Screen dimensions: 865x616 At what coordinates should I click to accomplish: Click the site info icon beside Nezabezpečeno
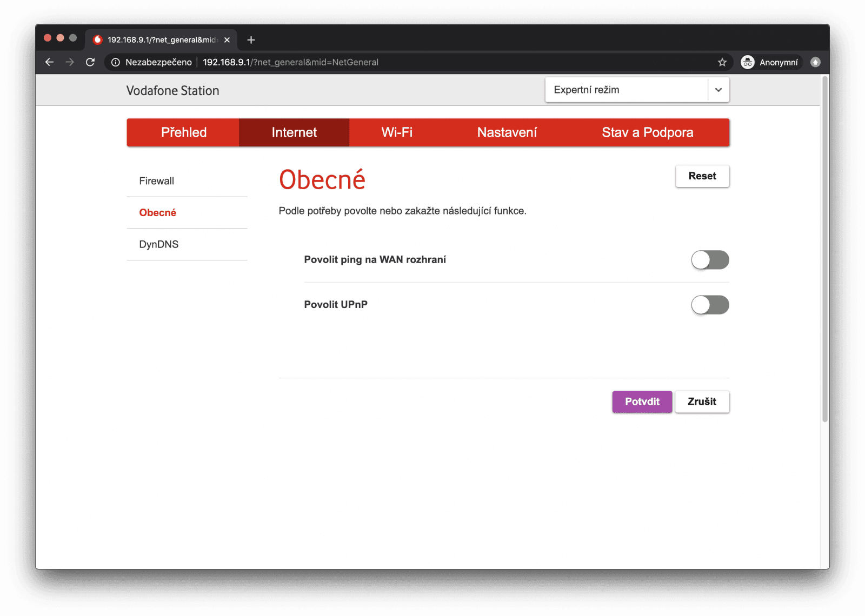pos(115,62)
